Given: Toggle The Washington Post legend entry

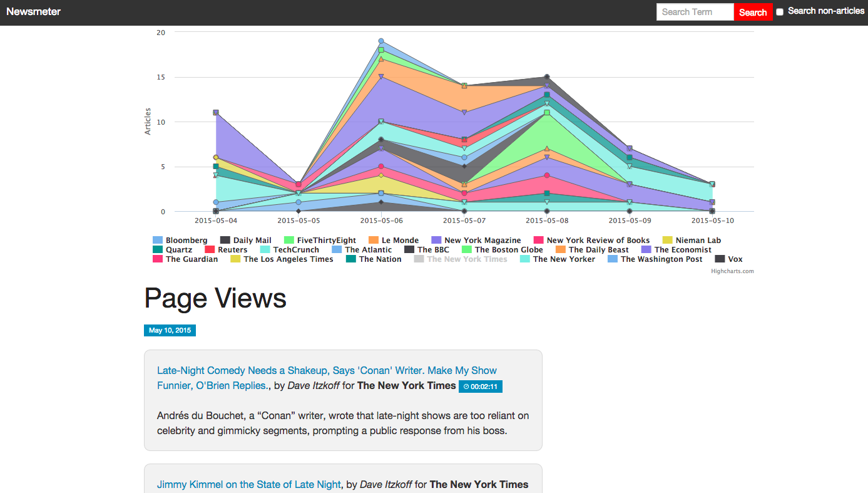Looking at the screenshot, I should click(x=655, y=259).
